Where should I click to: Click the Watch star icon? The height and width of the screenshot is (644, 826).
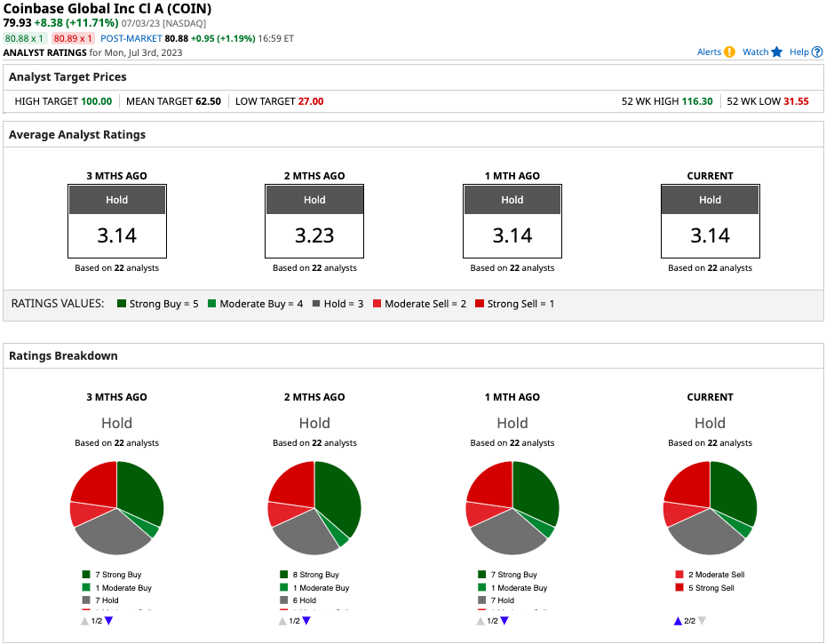pos(776,52)
